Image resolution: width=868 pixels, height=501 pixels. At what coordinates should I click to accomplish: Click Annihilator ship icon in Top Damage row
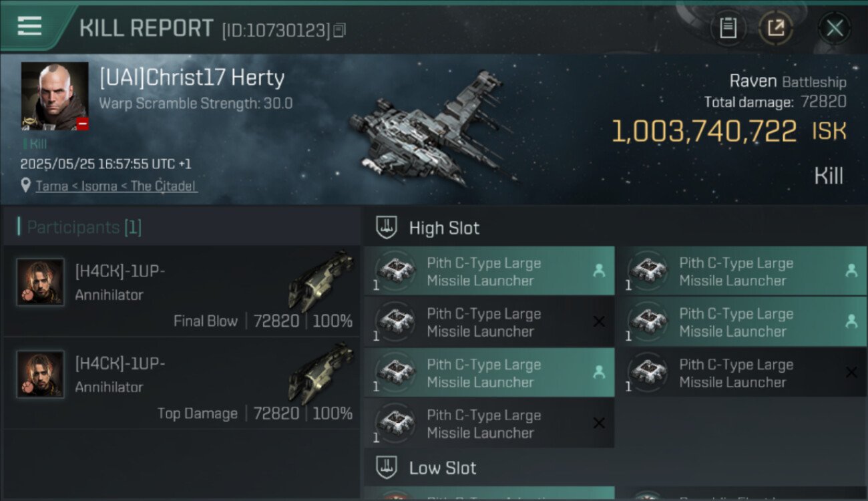coord(320,371)
